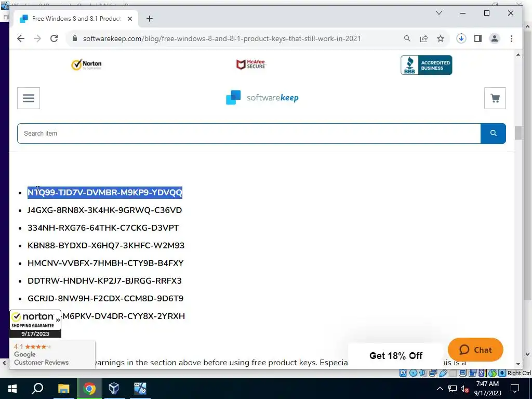
Task: Open the VM window taskbar icon
Action: tap(140, 389)
